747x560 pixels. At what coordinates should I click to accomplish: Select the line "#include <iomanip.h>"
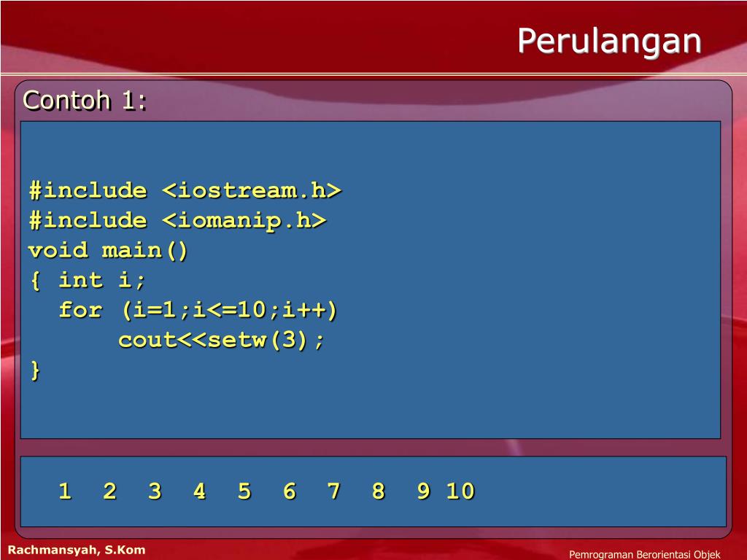(177, 220)
